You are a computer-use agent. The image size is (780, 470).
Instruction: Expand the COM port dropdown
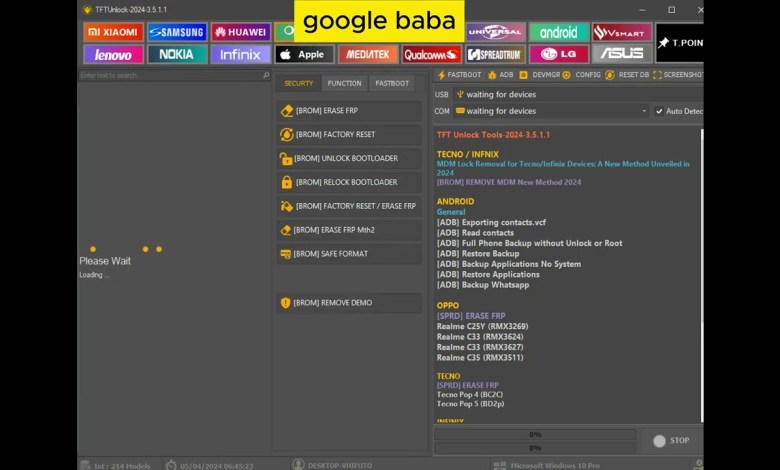(x=644, y=111)
